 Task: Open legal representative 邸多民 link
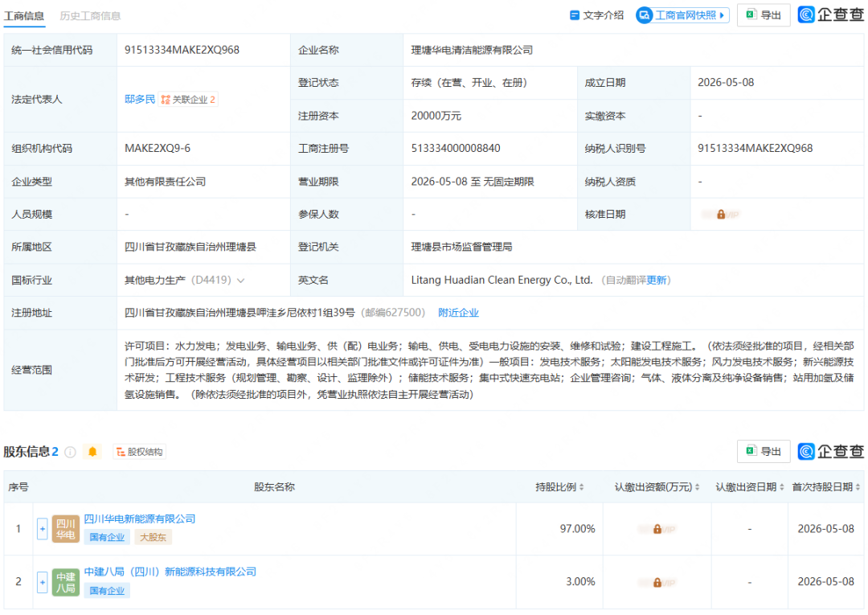140,99
